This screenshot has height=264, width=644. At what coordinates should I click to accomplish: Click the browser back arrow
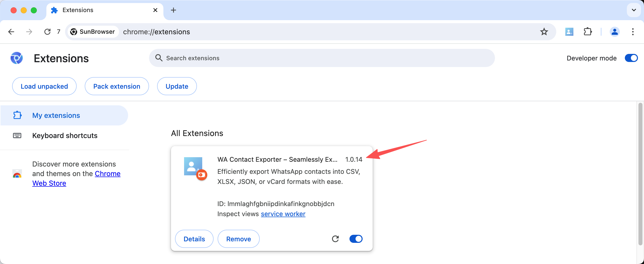11,32
